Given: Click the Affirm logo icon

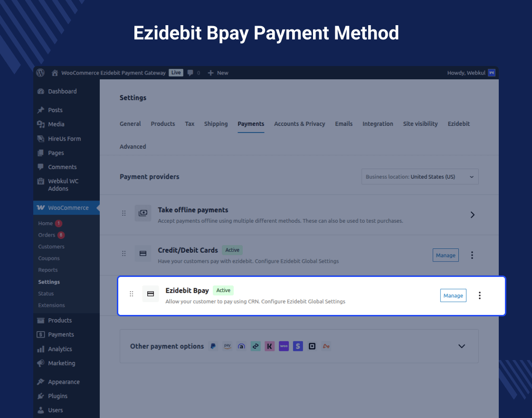Looking at the screenshot, I should click(241, 346).
